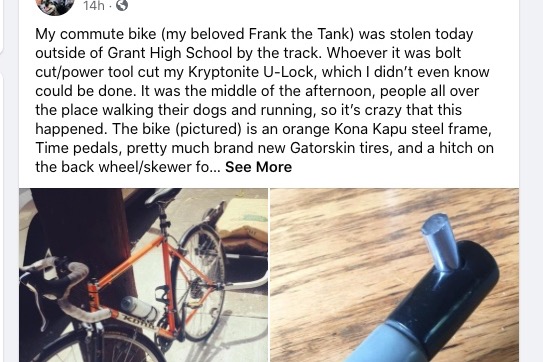Click 'Kryptonite U-Lock' in post text
The image size is (543, 362).
251,72
